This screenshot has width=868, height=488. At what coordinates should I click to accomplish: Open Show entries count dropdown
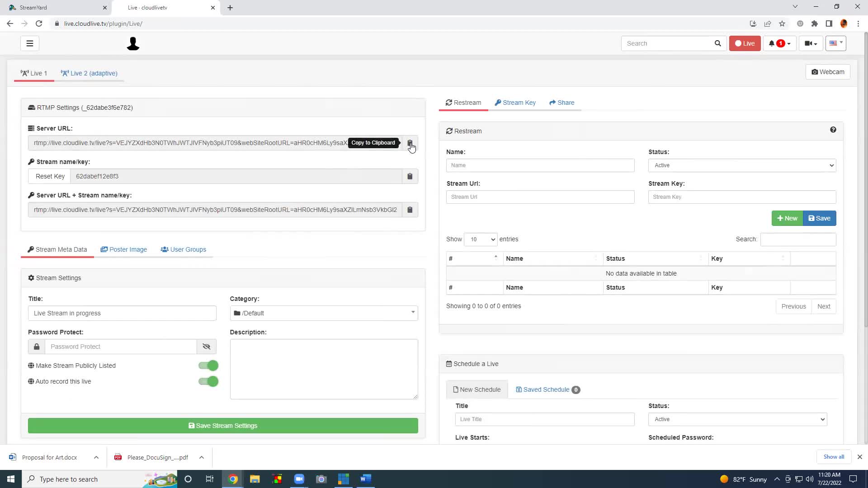(481, 239)
